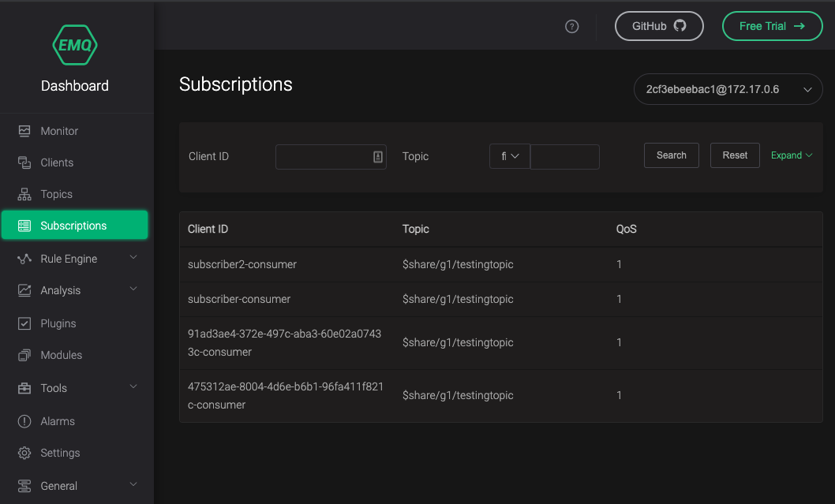Expand the Rule Engine submenu chevron

(x=133, y=257)
